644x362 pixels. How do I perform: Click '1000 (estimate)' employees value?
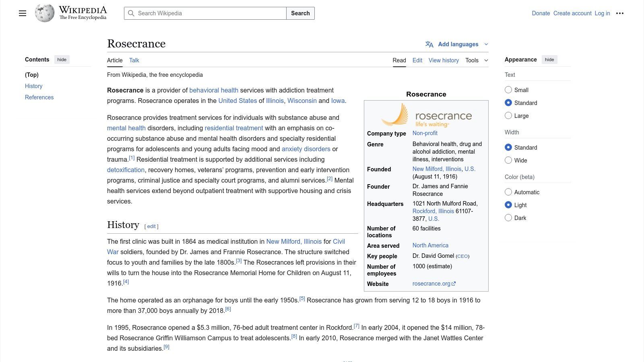point(432,266)
